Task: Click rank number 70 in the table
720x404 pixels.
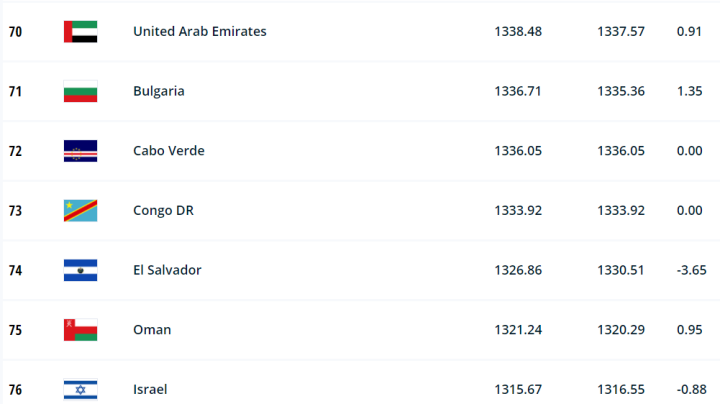Action: [x=15, y=31]
